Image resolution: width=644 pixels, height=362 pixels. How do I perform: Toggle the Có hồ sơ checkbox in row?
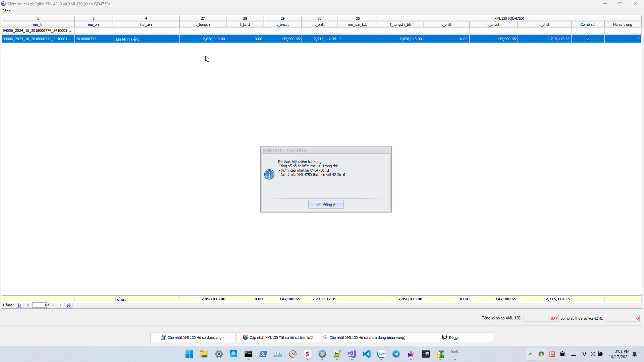click(588, 39)
